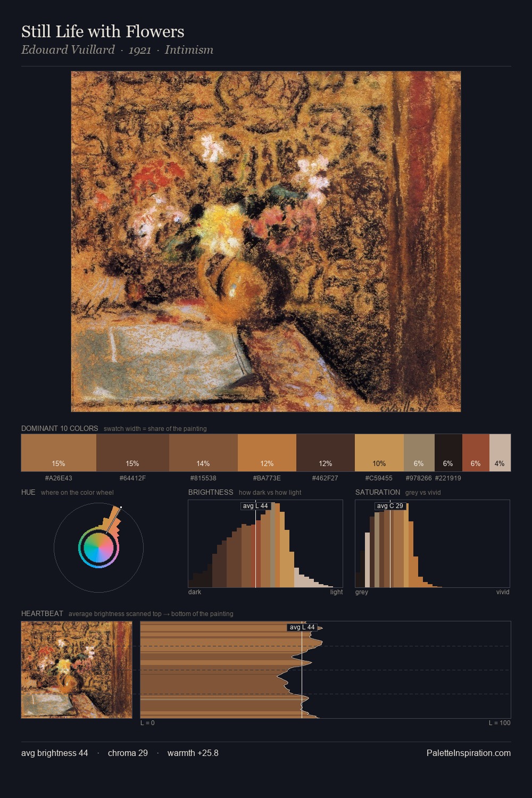Click the hue color wheel
This screenshot has width=532, height=798.
tap(98, 548)
